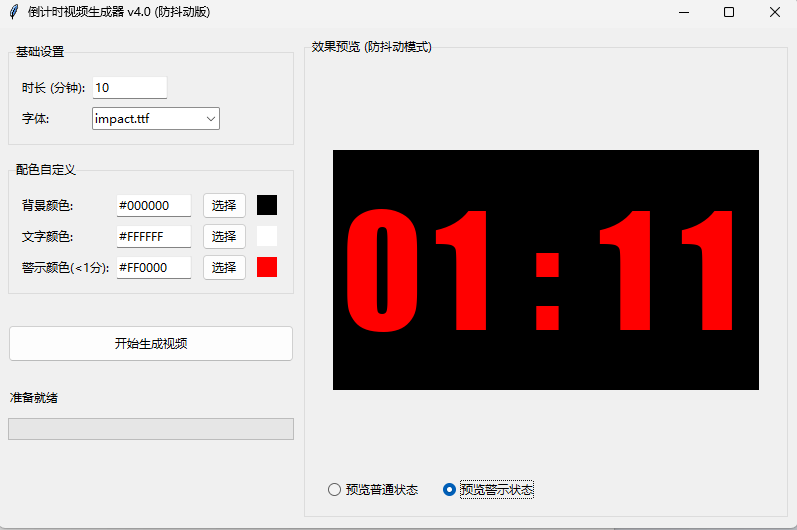Close the countdown video generator window

[x=775, y=12]
